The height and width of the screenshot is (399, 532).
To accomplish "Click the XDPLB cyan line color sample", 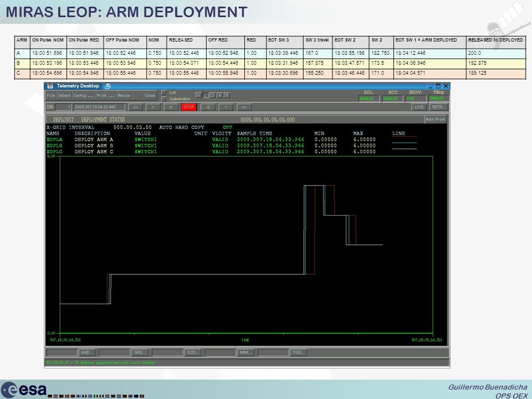I will [x=404, y=143].
